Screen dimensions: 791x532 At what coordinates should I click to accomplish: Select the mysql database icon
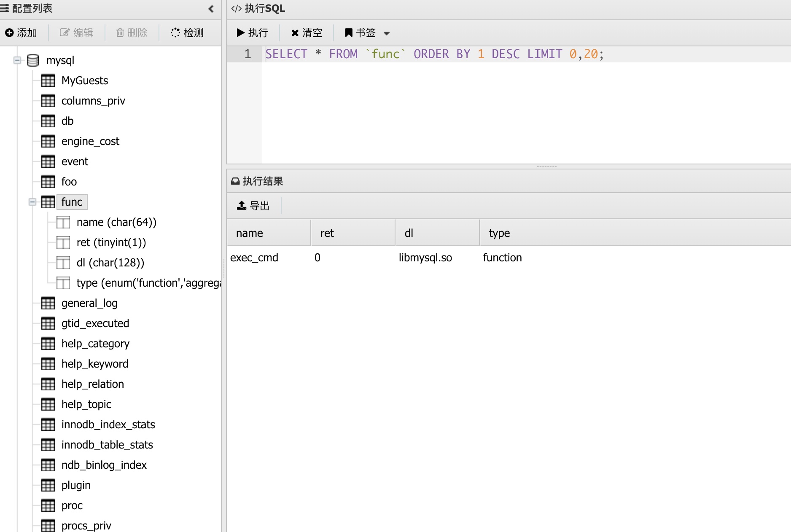(x=33, y=60)
